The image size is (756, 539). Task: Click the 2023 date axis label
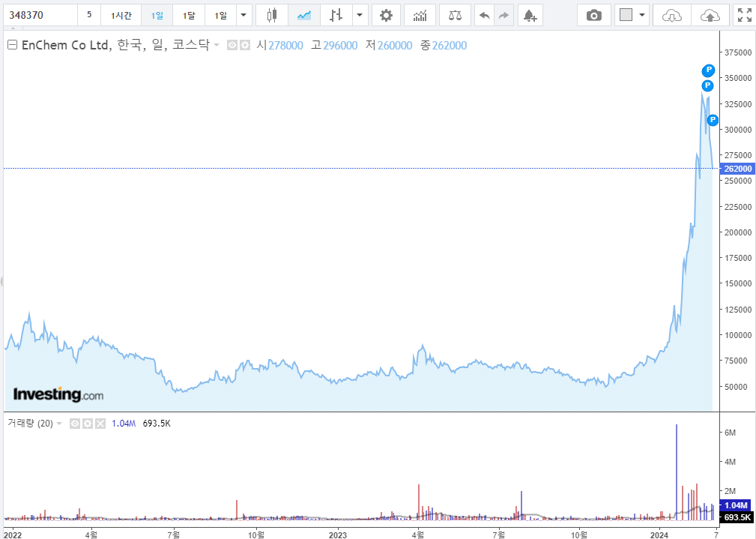(337, 535)
